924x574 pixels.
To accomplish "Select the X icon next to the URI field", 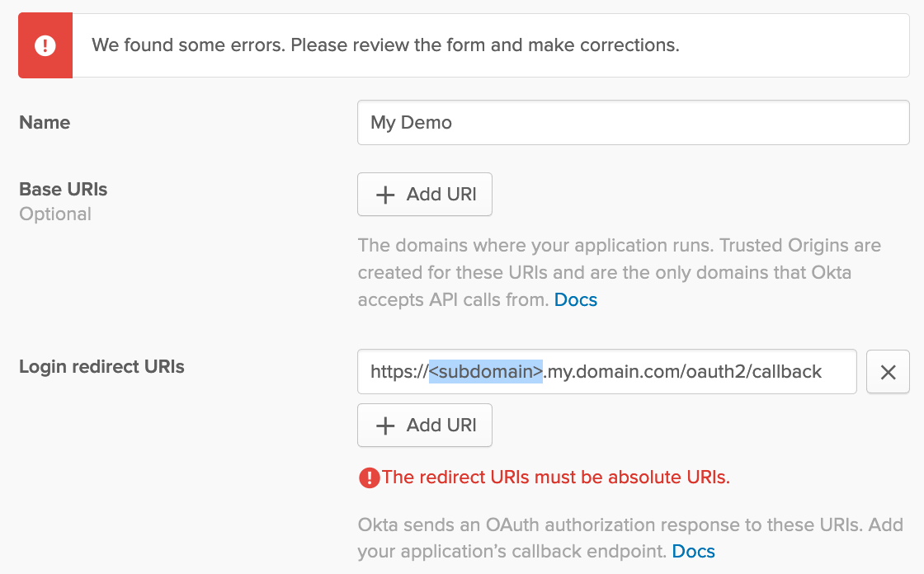I will pos(888,371).
